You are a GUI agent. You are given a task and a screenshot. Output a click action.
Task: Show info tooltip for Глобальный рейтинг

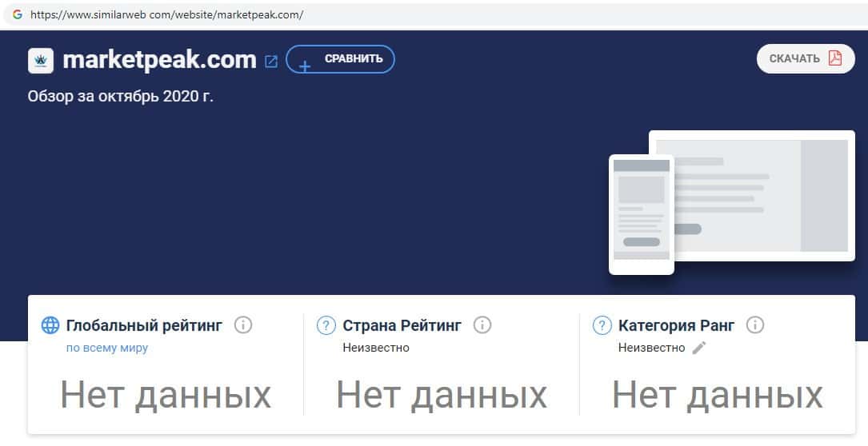pos(243,325)
